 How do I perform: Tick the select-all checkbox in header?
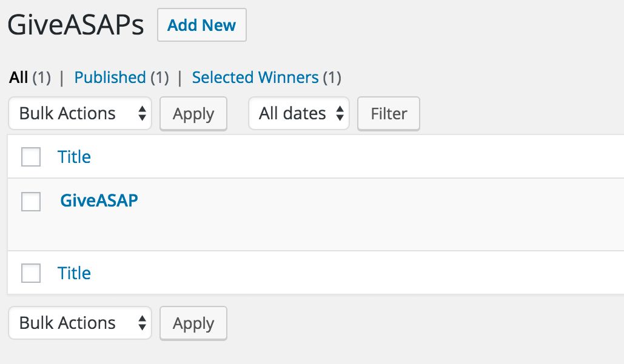pos(31,157)
